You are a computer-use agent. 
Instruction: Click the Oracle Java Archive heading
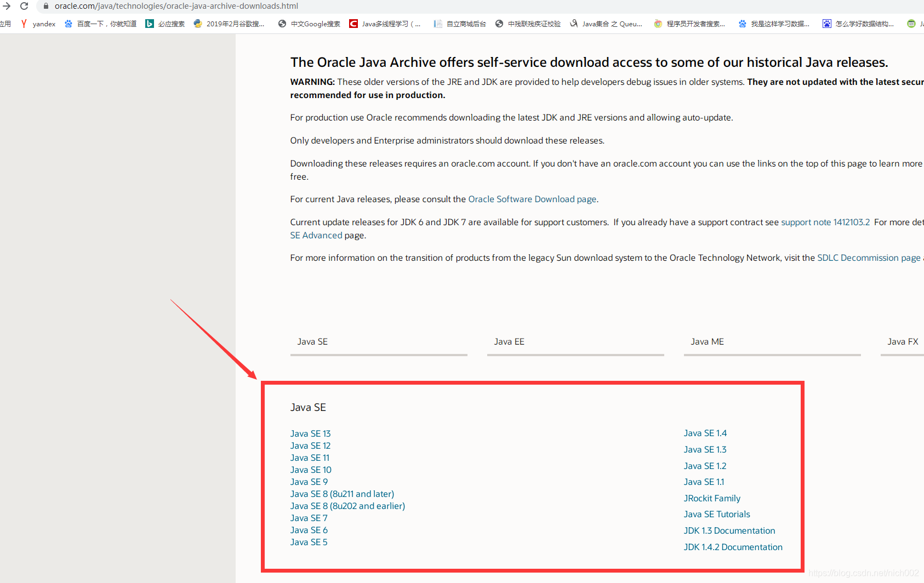pos(589,62)
